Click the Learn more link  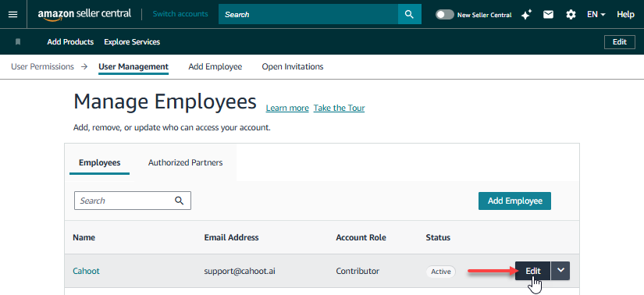tap(287, 108)
